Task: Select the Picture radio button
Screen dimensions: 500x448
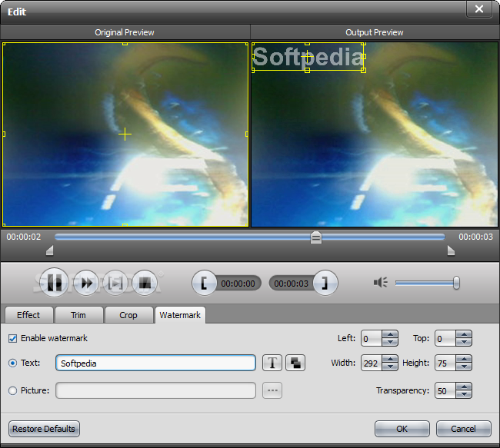Action: pos(13,390)
